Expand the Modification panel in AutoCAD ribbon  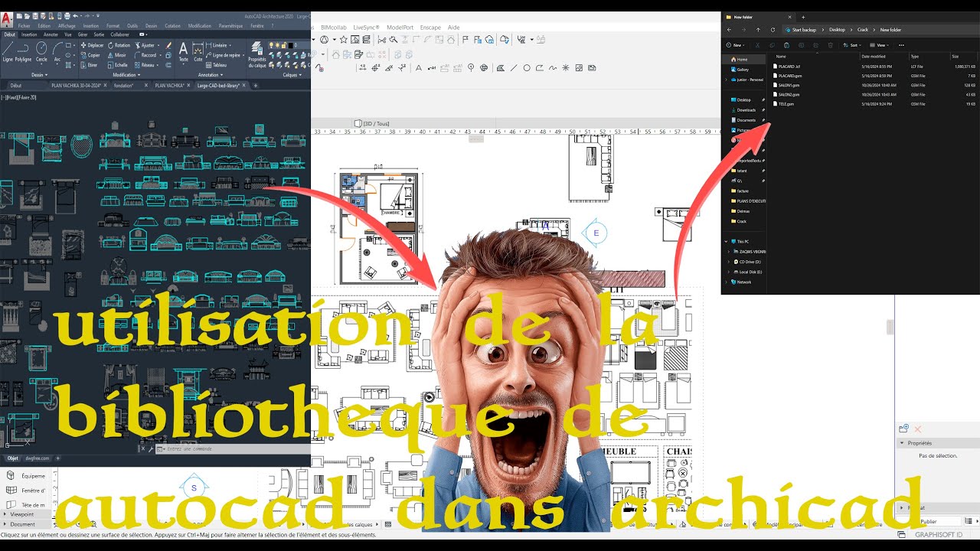pos(126,75)
